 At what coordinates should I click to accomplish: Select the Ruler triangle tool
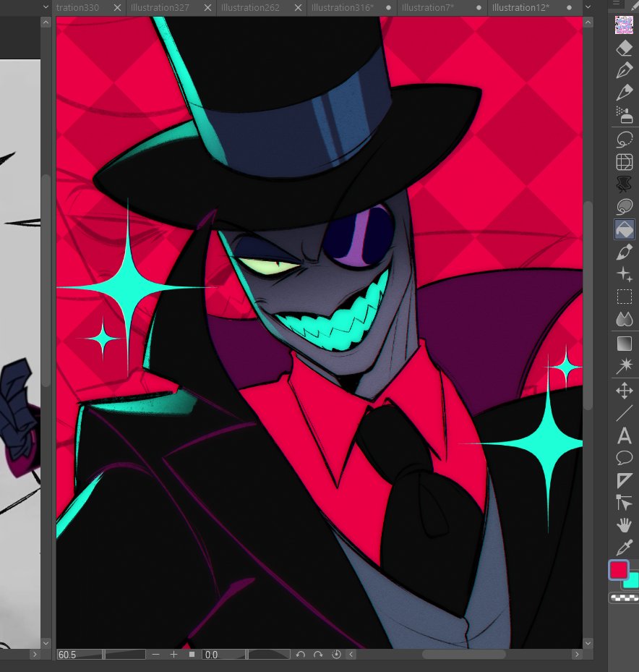624,480
